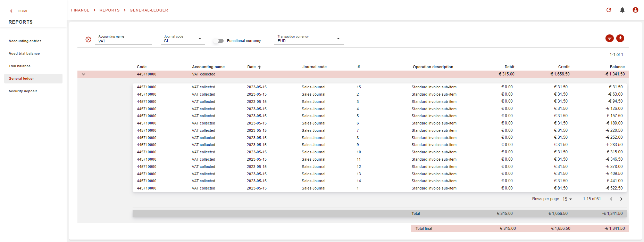
Task: Open the user account icon
Action: 635,10
